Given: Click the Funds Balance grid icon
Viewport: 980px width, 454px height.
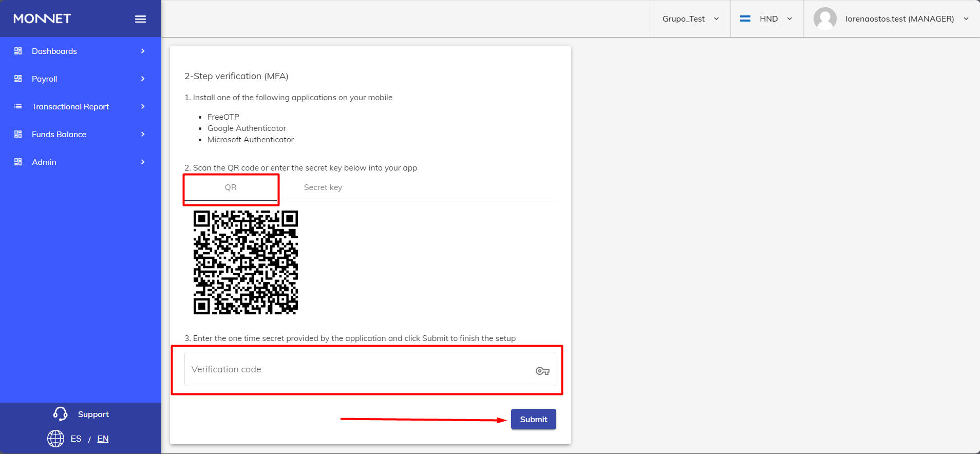Looking at the screenshot, I should click(18, 134).
